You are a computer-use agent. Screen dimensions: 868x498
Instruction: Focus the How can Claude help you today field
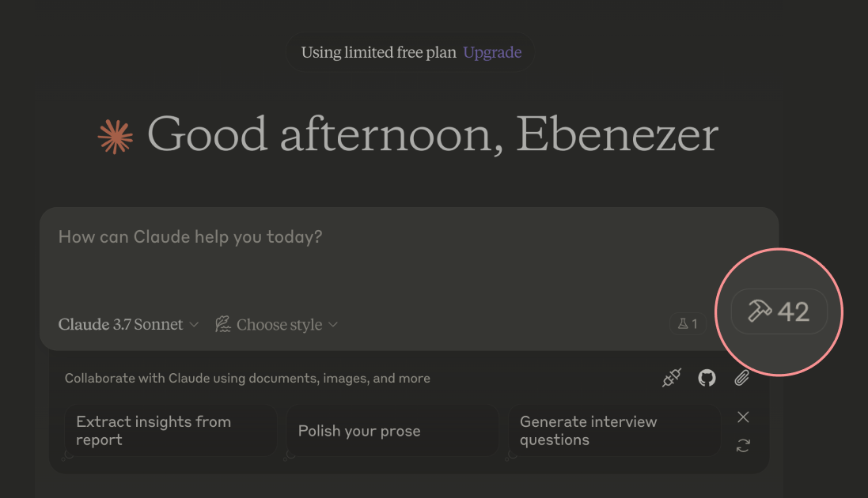tap(409, 260)
